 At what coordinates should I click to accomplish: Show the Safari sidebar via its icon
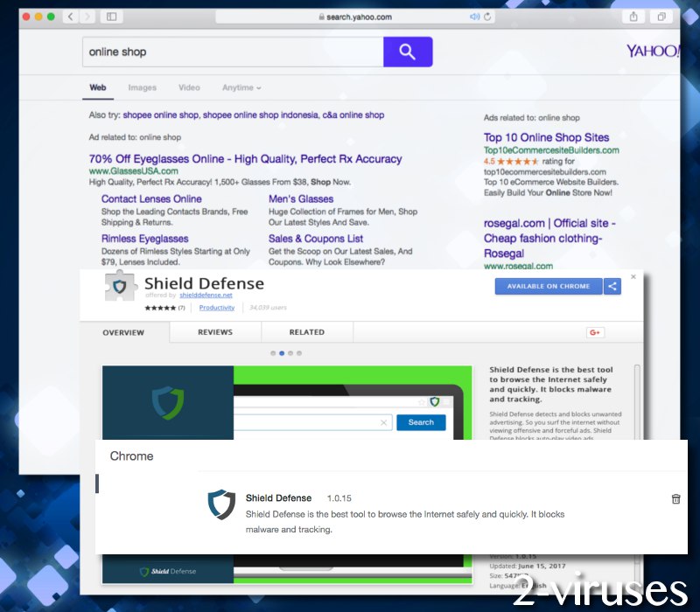click(x=111, y=17)
